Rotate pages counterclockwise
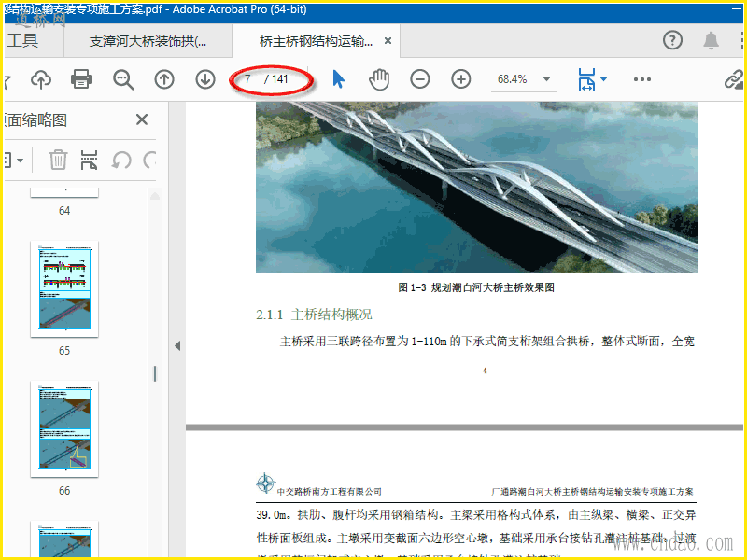This screenshot has width=747, height=560. 121,160
